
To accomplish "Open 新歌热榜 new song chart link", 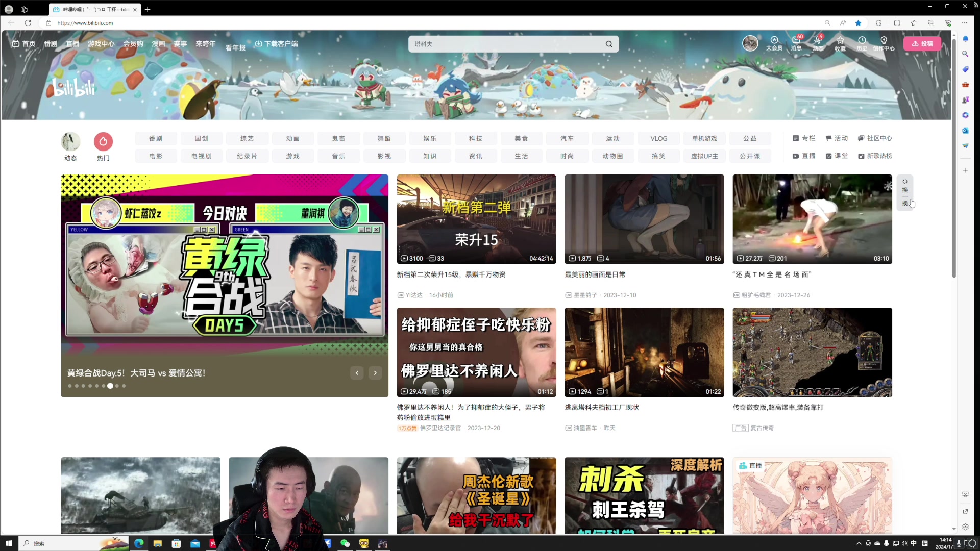I will point(875,156).
